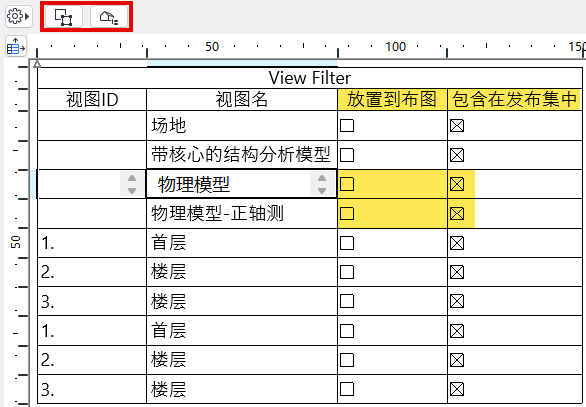
Task: Click down arrow in 物理模型 name cell
Action: tap(322, 190)
